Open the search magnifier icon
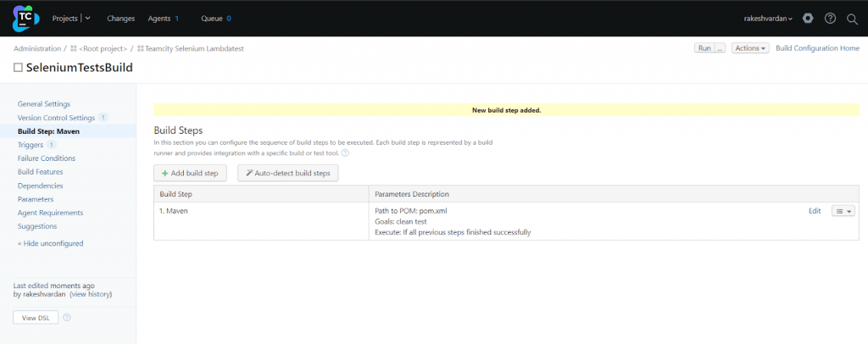Viewport: 868px width, 344px height. pyautogui.click(x=852, y=18)
